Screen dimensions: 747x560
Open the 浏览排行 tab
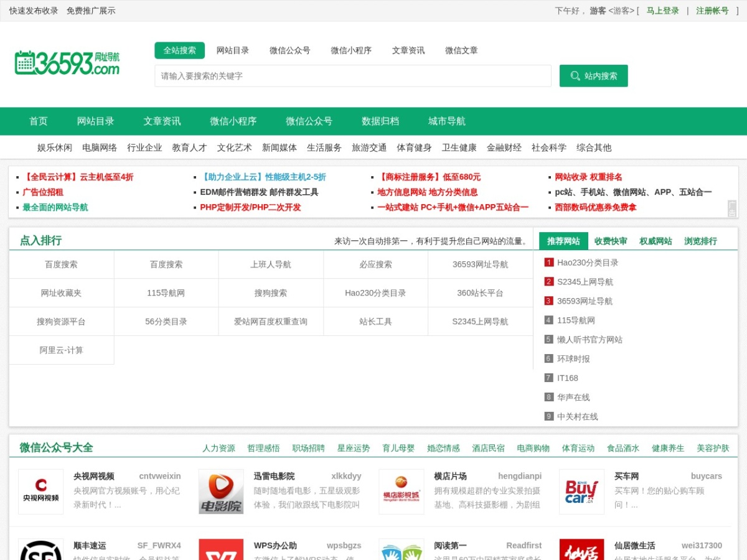click(700, 241)
